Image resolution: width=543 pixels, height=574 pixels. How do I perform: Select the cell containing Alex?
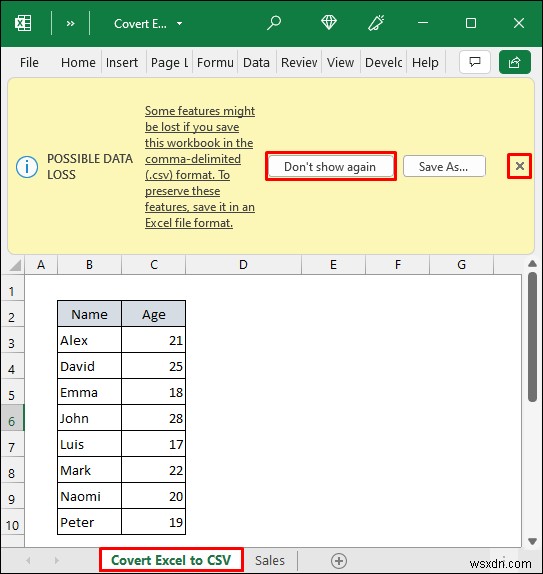(89, 340)
